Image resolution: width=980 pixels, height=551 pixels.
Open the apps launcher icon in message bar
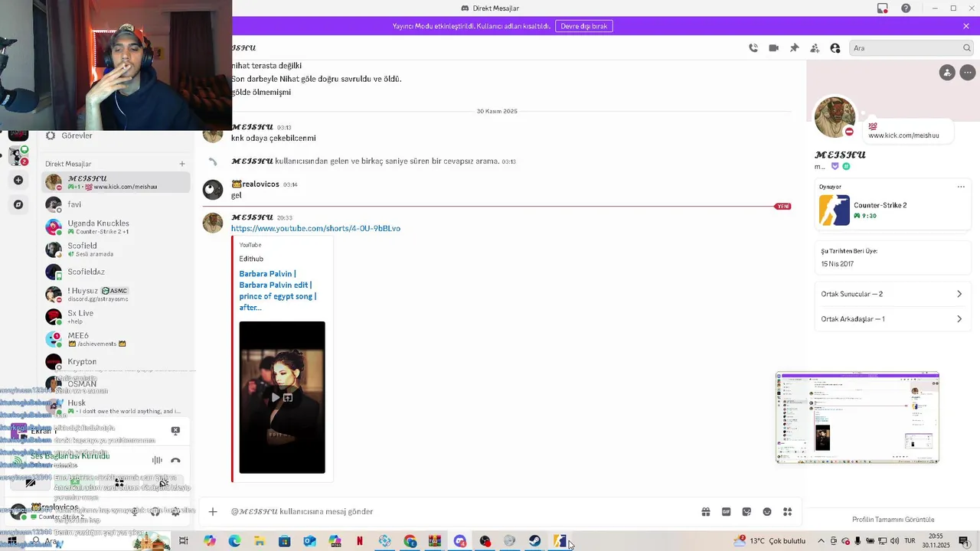click(x=787, y=512)
